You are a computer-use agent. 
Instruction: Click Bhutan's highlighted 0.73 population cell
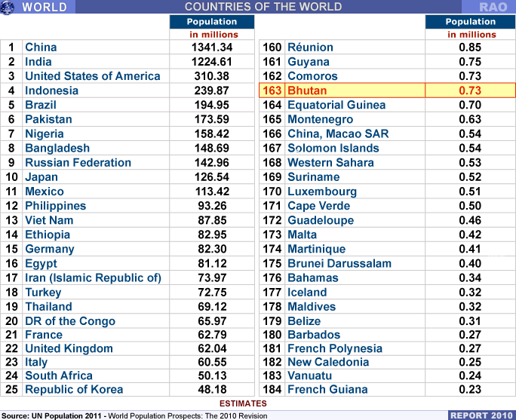pos(470,90)
